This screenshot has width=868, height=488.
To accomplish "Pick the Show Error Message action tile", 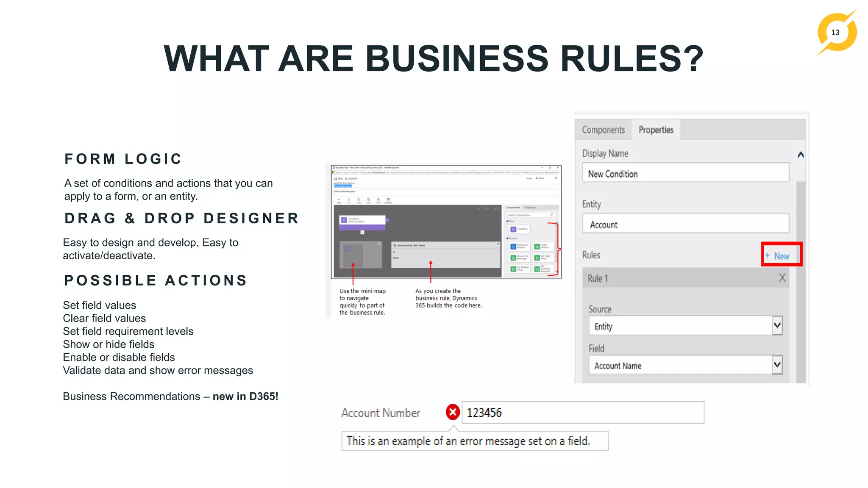I will (519, 258).
